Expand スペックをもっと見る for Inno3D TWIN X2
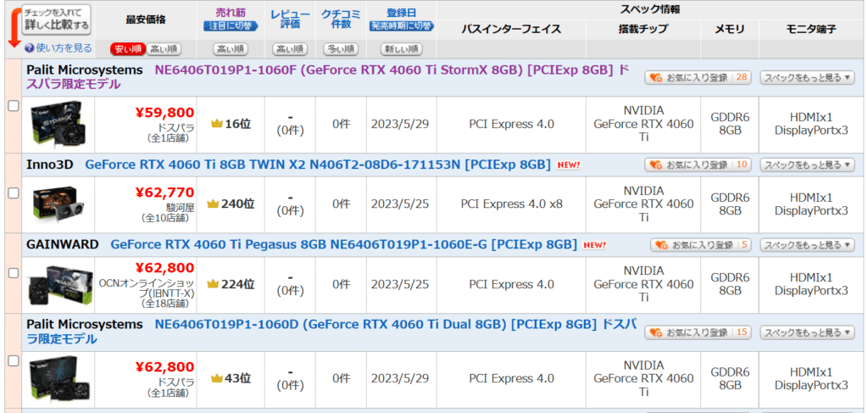 click(x=808, y=165)
